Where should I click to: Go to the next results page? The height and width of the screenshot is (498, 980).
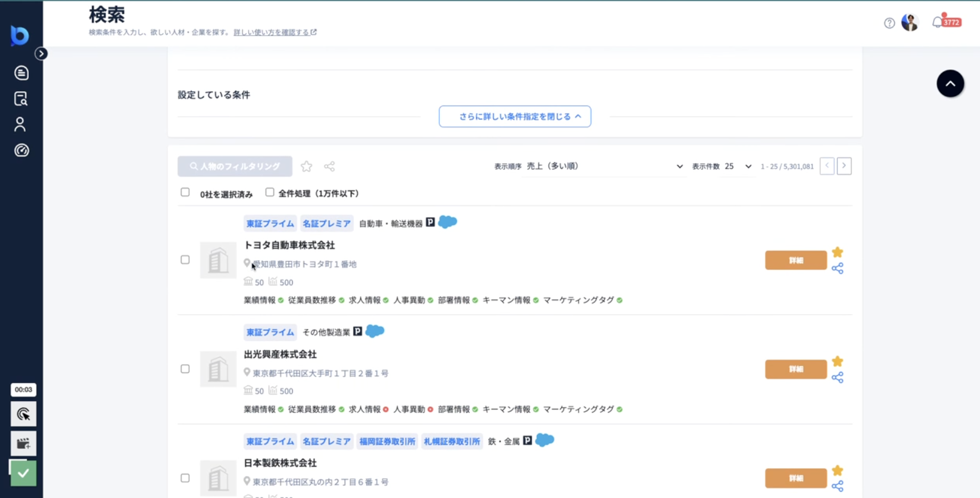coord(844,166)
